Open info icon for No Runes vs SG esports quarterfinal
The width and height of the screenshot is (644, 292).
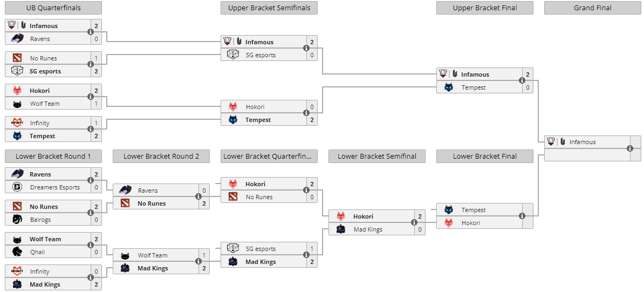tap(91, 65)
